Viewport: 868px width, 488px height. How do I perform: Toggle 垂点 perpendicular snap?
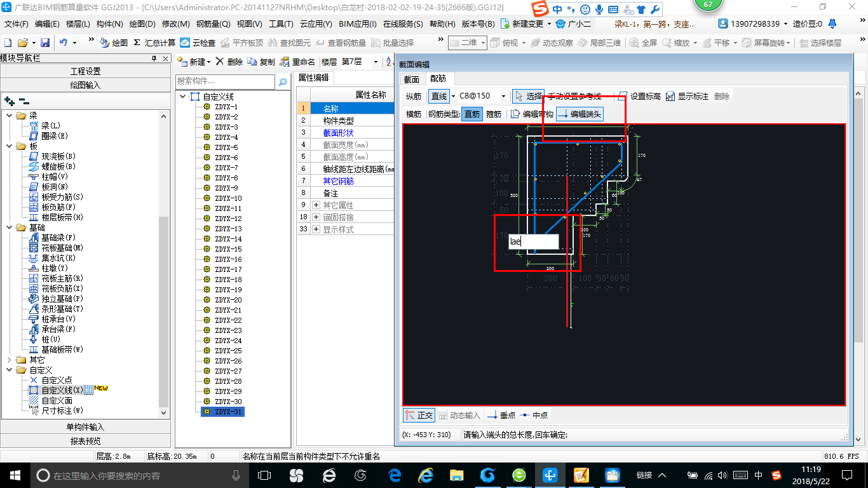click(501, 415)
